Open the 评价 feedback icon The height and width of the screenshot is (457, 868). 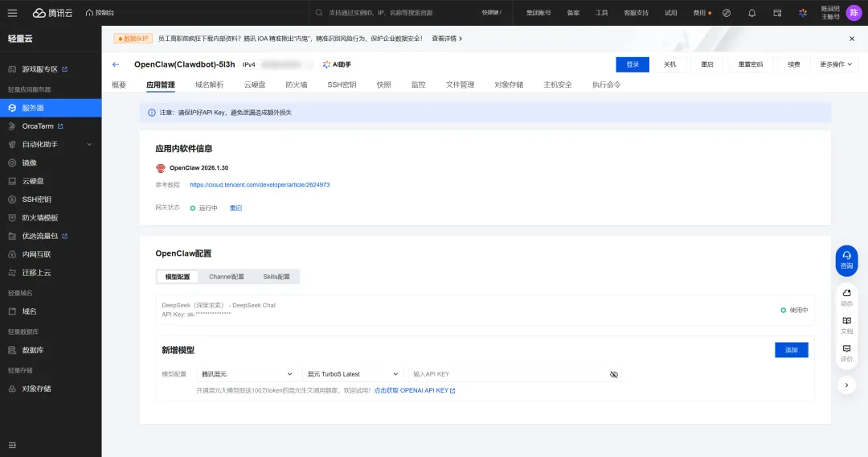[x=846, y=353]
